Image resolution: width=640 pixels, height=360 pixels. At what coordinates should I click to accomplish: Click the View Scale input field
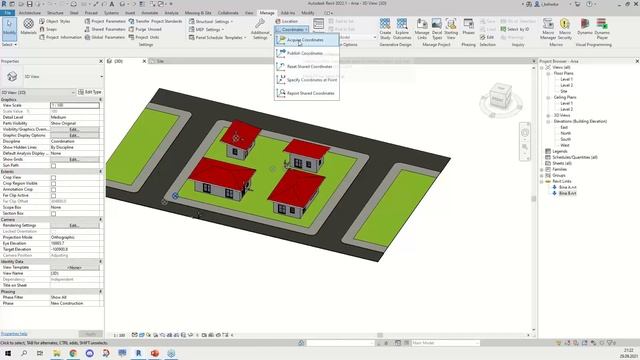tap(75, 105)
